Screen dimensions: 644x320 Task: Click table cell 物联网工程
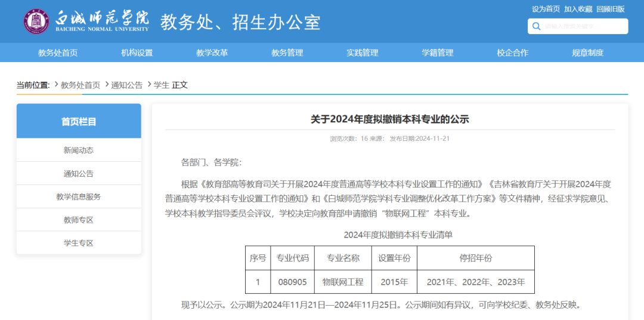pyautogui.click(x=343, y=282)
